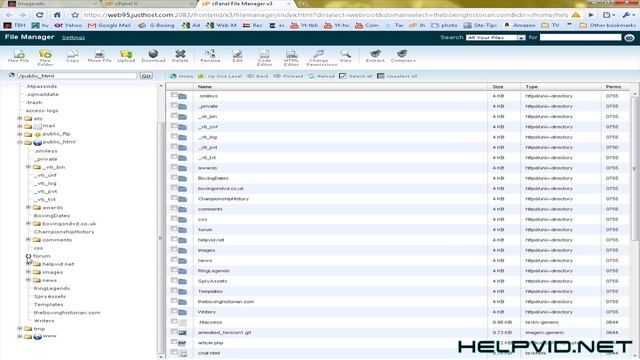Reload the file listing
This screenshot has width=640, height=360.
321,76
